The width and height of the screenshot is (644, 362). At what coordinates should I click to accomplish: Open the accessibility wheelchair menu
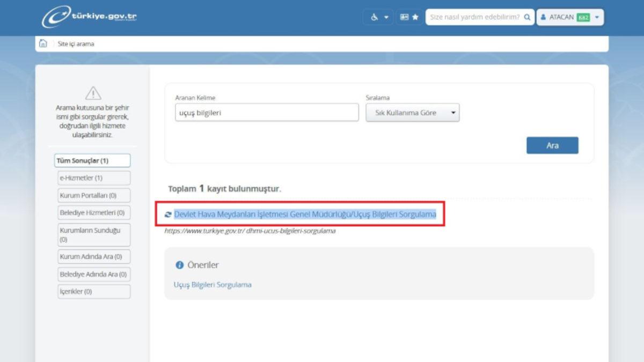[378, 17]
